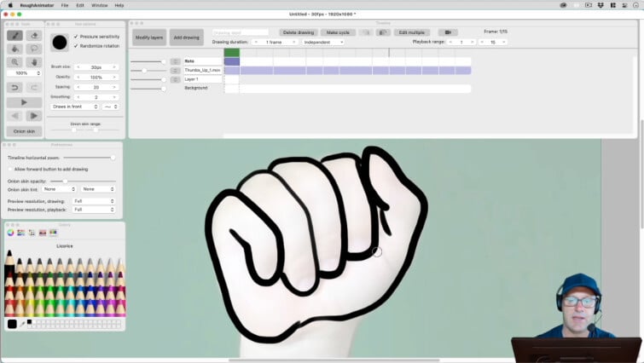The width and height of the screenshot is (644, 363).
Task: Decrease Smoothing with left arrow
Action: [x=78, y=97]
